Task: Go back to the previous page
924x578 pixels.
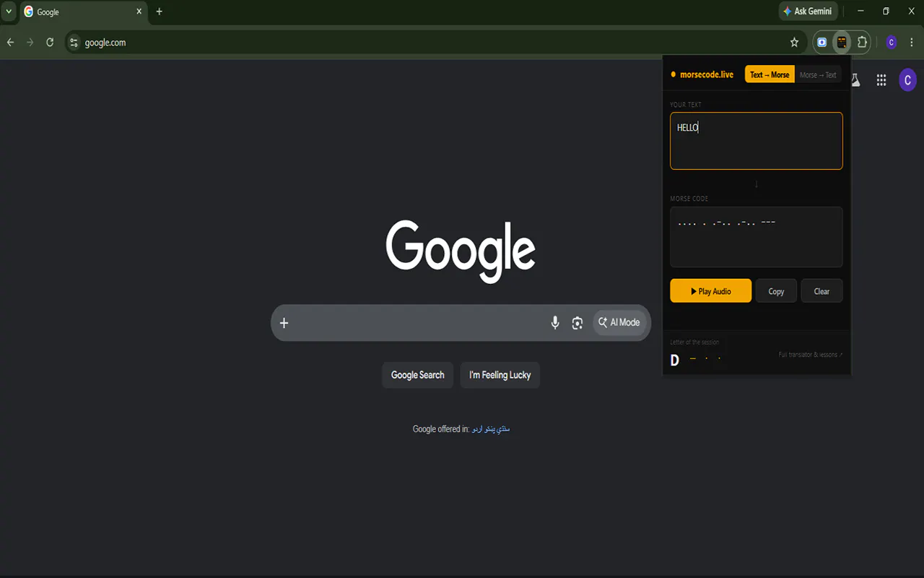Action: tap(10, 43)
